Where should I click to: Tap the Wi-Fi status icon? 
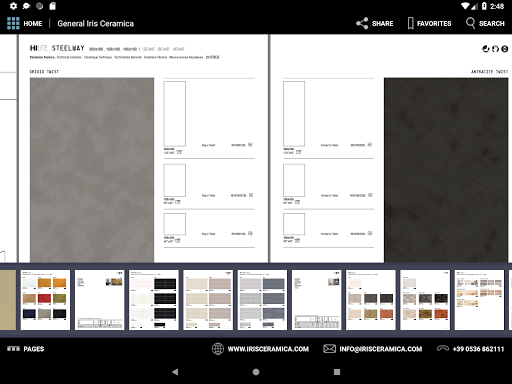(x=465, y=6)
